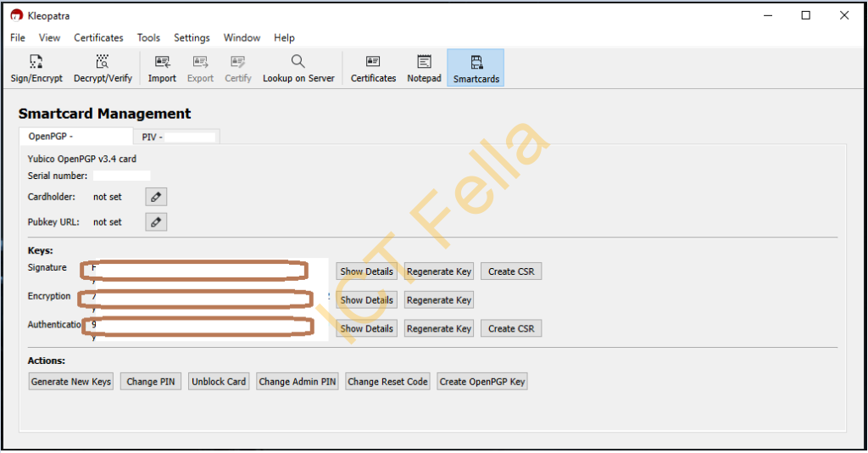Viewport: 868px width, 453px height.
Task: Open the File menu
Action: tap(18, 37)
